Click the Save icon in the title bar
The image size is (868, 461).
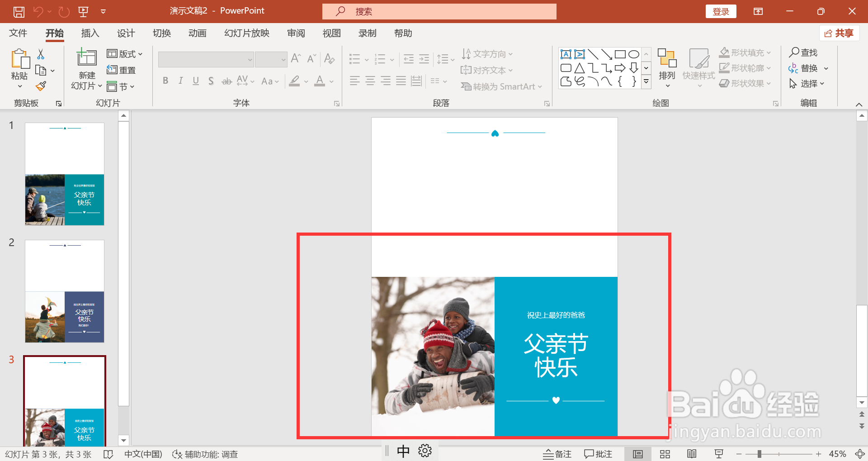19,12
